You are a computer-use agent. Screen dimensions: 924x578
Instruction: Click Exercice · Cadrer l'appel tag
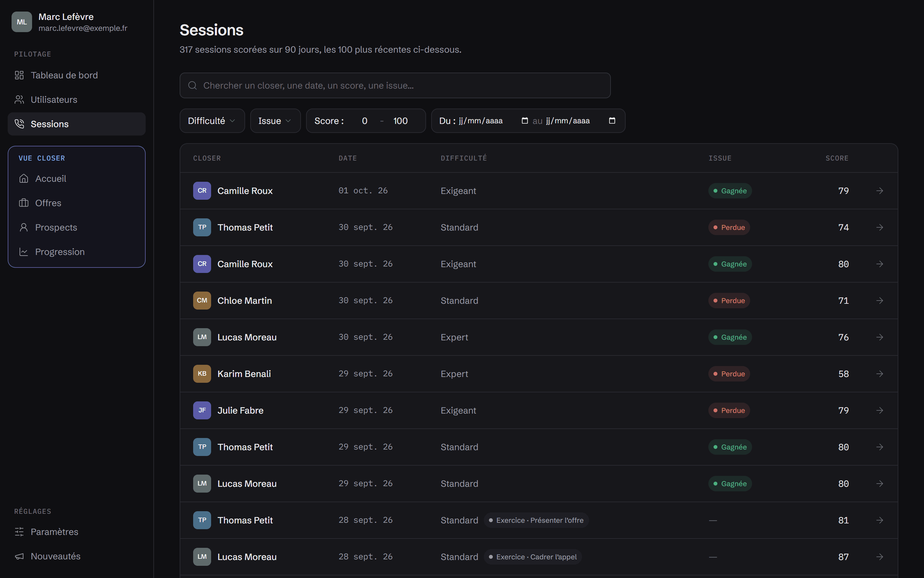(x=533, y=557)
